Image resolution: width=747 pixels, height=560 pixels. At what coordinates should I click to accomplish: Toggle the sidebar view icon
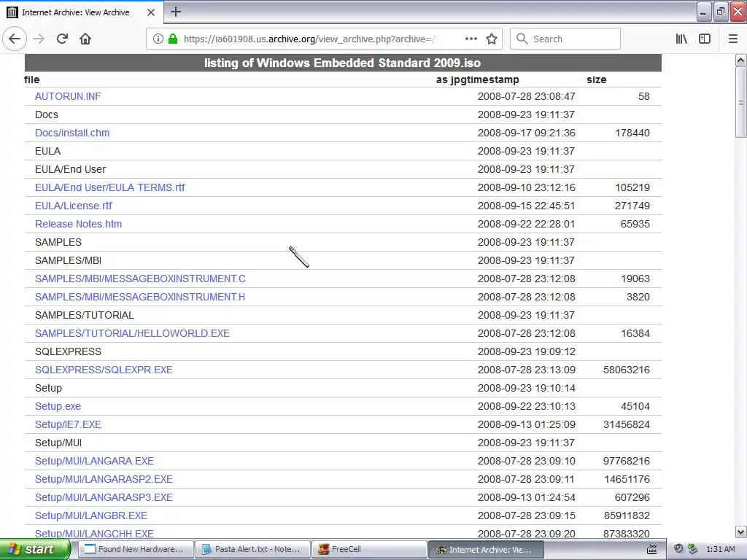(x=705, y=39)
